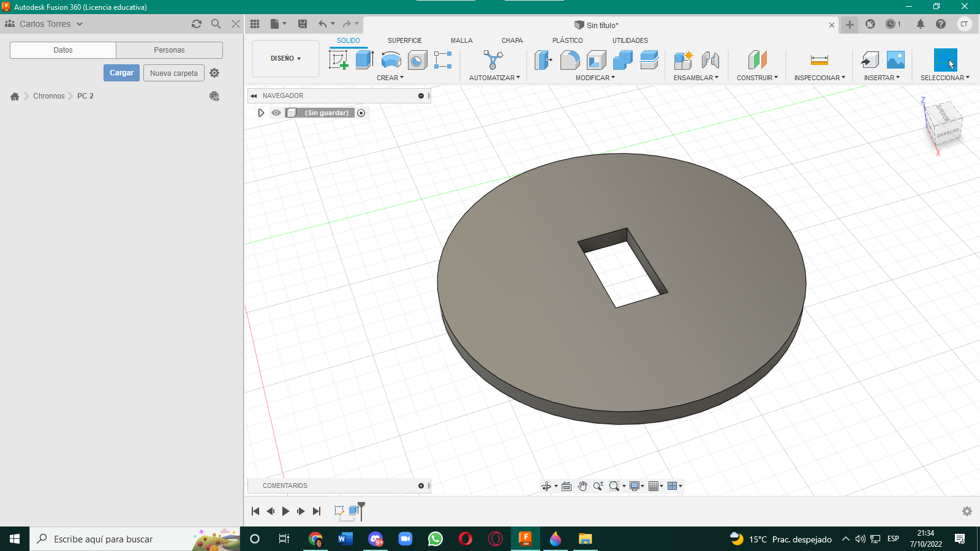The width and height of the screenshot is (980, 551).
Task: Switch to the SUPERFICIE tab
Action: pos(404,40)
